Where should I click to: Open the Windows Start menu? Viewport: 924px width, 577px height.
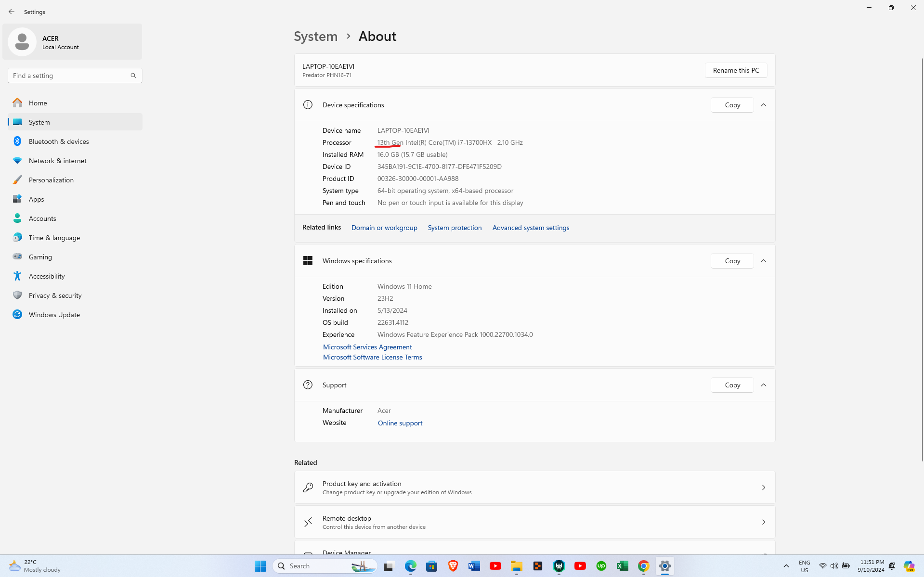pyautogui.click(x=260, y=566)
